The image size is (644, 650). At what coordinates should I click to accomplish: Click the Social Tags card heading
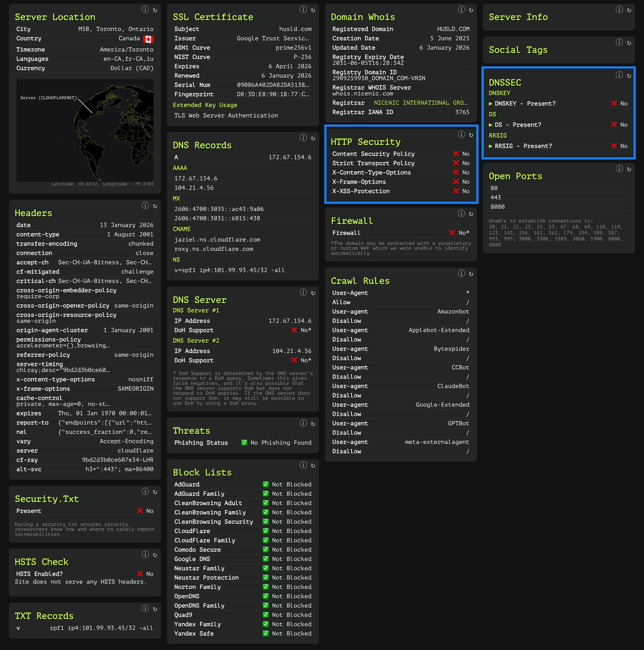click(x=518, y=50)
